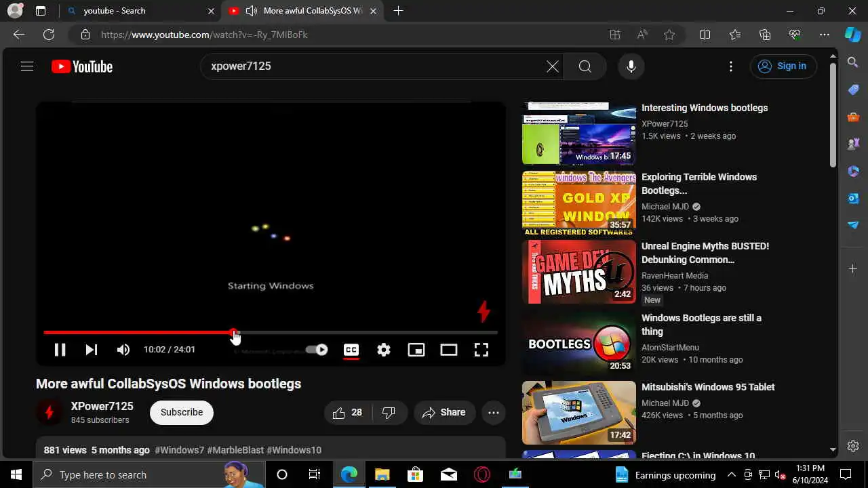Image resolution: width=868 pixels, height=488 pixels.
Task: Clear the YouTube search query
Action: coord(553,66)
